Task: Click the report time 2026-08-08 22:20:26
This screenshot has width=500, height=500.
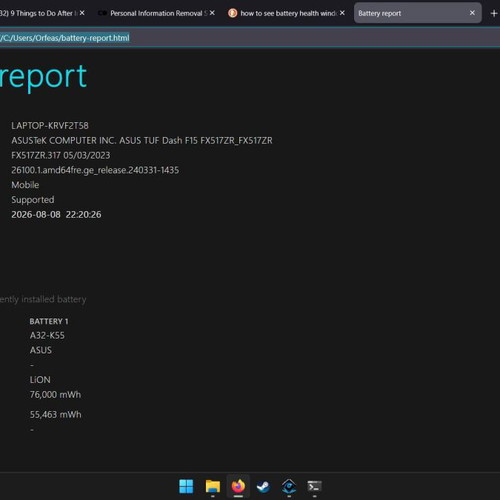Action: (56, 214)
